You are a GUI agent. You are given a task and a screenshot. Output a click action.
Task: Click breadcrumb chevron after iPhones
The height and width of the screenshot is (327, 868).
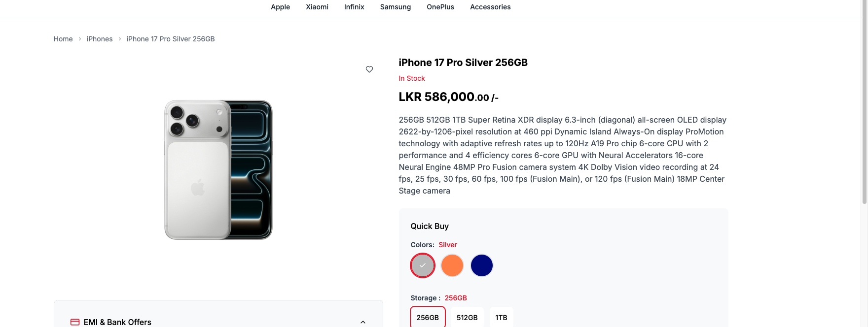click(x=119, y=39)
